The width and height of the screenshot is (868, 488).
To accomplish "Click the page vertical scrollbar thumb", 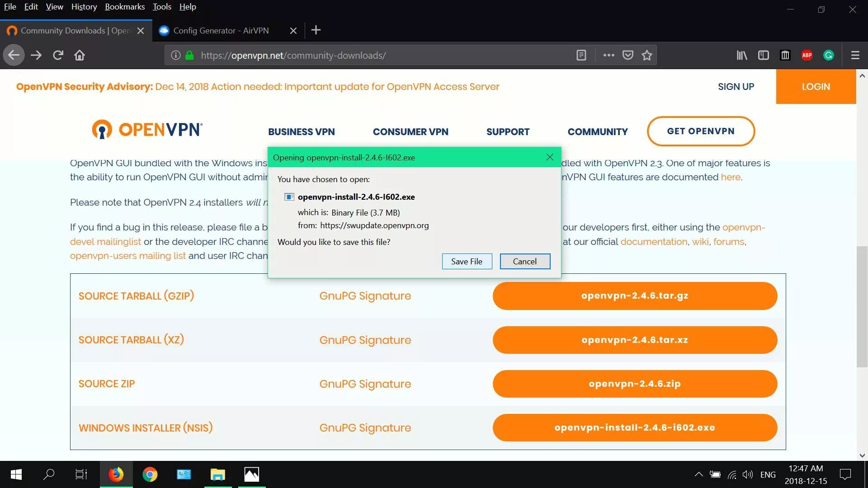I will point(862,307).
